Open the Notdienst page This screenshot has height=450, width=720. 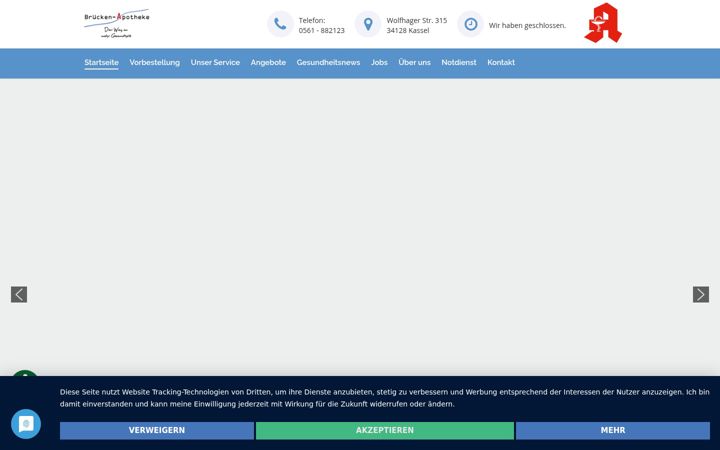(x=459, y=62)
